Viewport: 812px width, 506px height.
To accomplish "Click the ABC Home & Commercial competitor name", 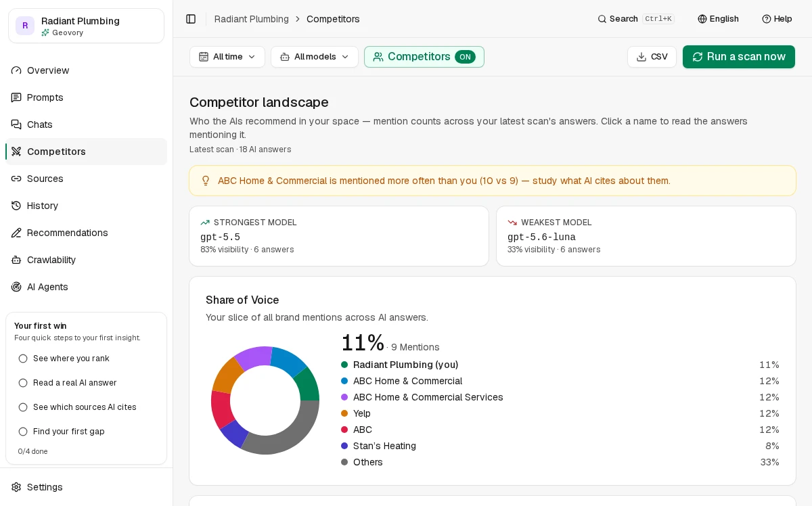I will (407, 381).
